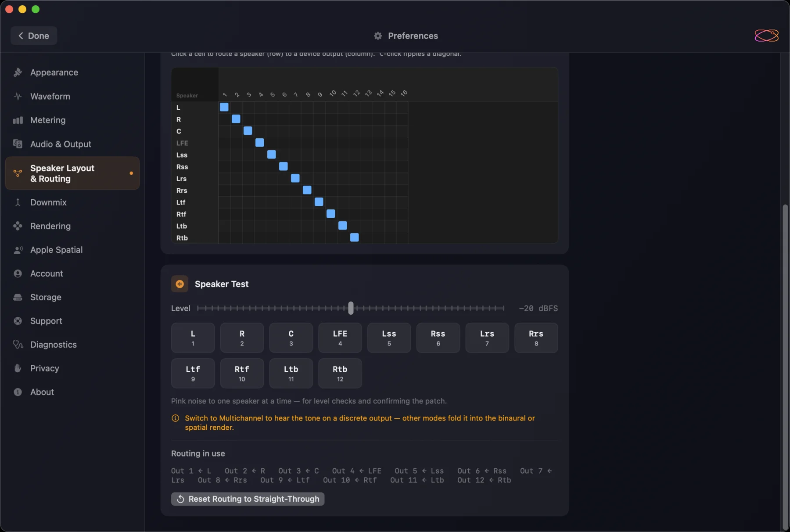
Task: Click the Audio & Output icon
Action: coord(18,144)
